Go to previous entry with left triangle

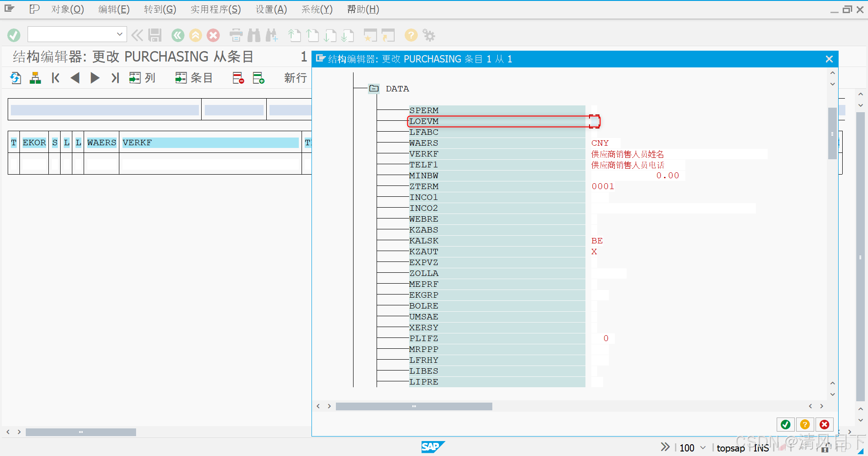coord(75,78)
